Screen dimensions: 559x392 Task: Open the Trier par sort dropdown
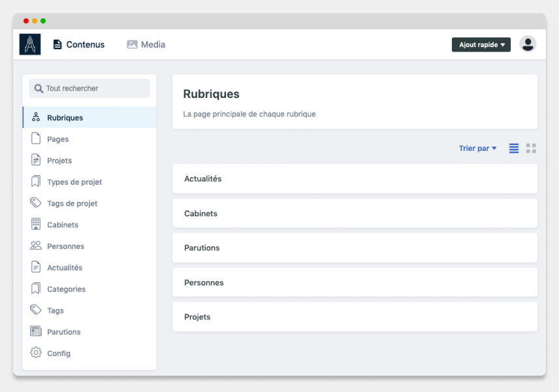(477, 148)
